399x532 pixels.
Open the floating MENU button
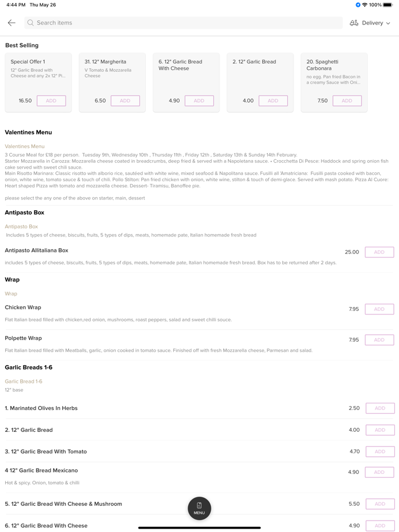tap(199, 508)
